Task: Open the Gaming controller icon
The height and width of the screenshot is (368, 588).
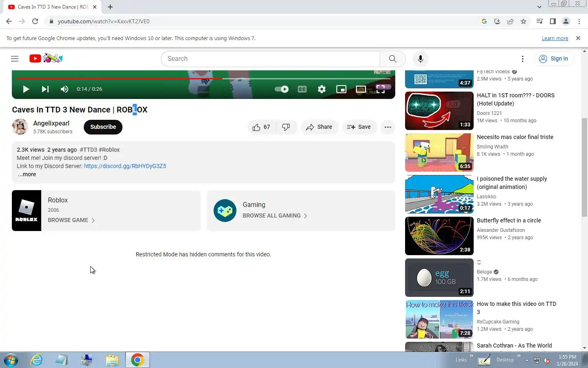Action: tap(225, 211)
